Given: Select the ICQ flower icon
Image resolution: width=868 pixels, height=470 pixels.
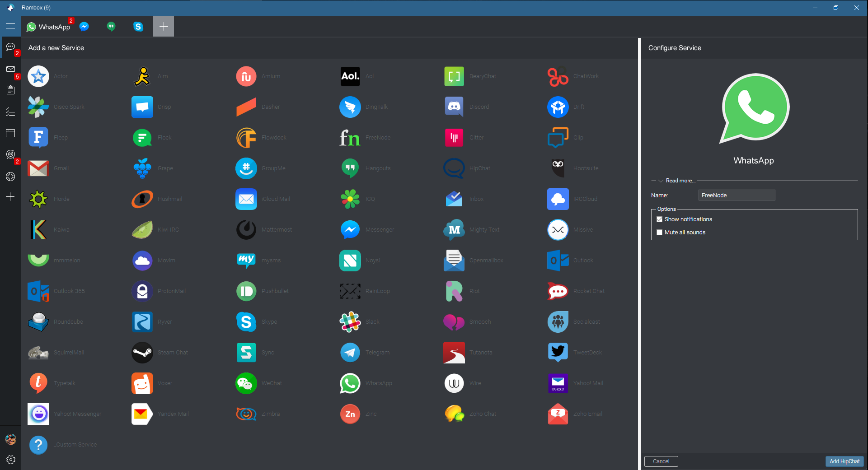Looking at the screenshot, I should 350,199.
